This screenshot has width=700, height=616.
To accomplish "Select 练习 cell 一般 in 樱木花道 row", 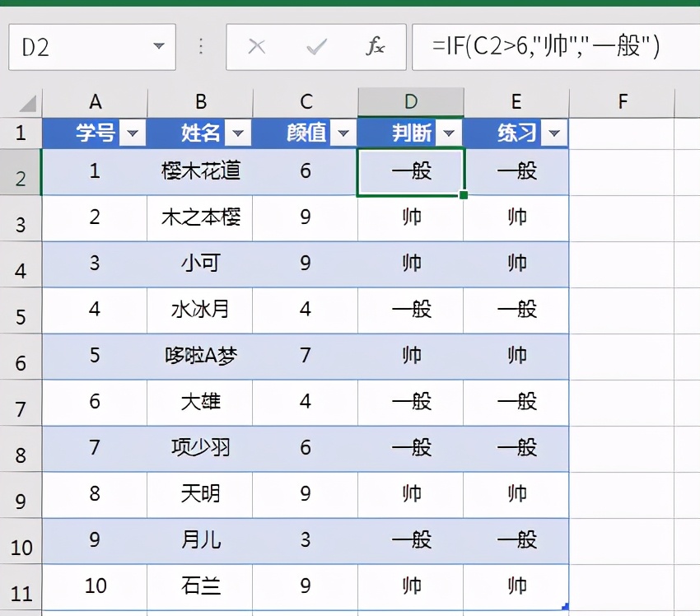I will [x=516, y=172].
